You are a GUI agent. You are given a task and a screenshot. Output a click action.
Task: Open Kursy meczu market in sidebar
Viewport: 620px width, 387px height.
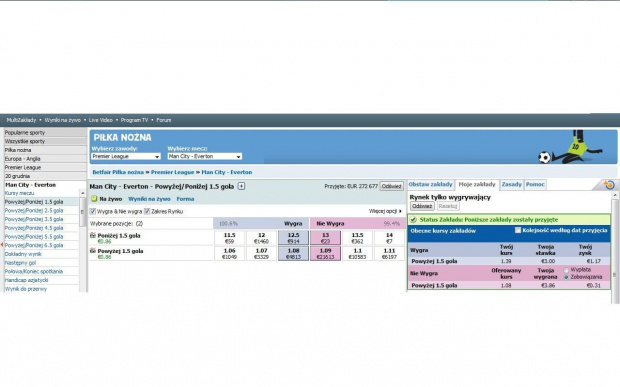[19, 193]
